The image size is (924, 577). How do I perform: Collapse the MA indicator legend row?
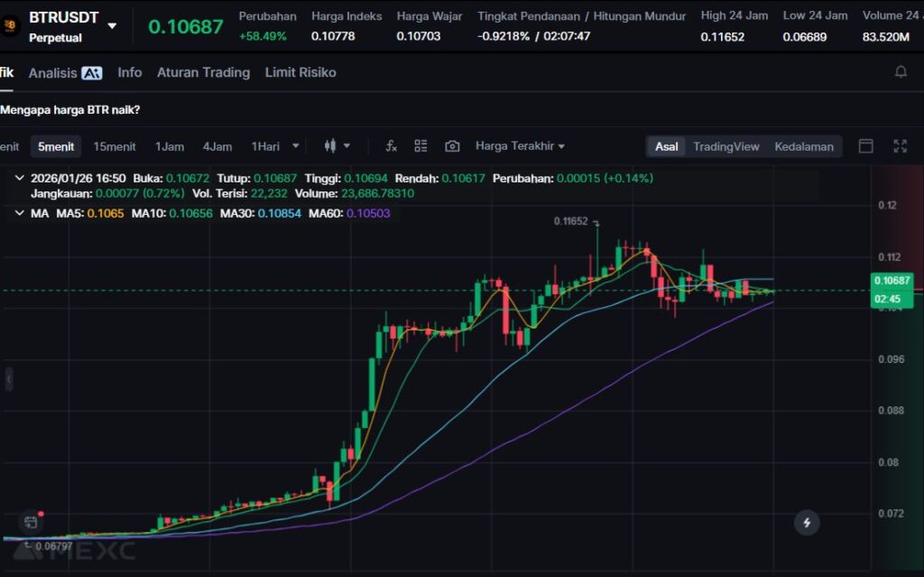click(x=19, y=213)
